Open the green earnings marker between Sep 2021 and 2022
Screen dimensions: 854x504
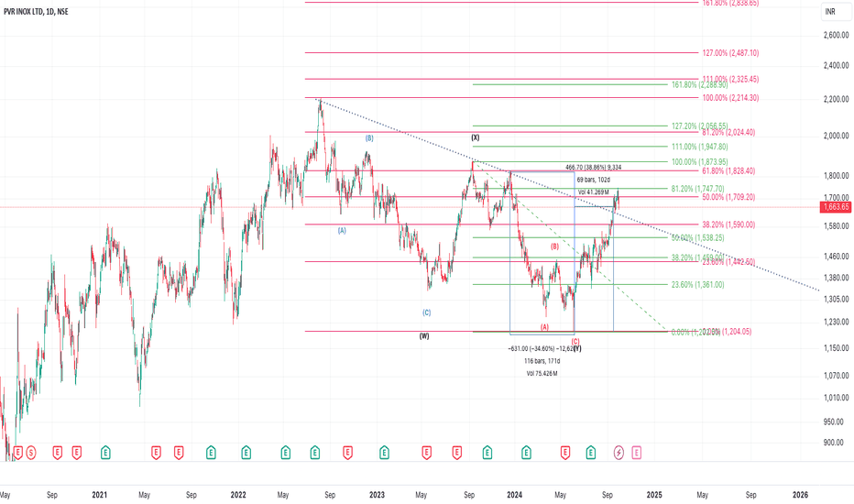pos(211,453)
